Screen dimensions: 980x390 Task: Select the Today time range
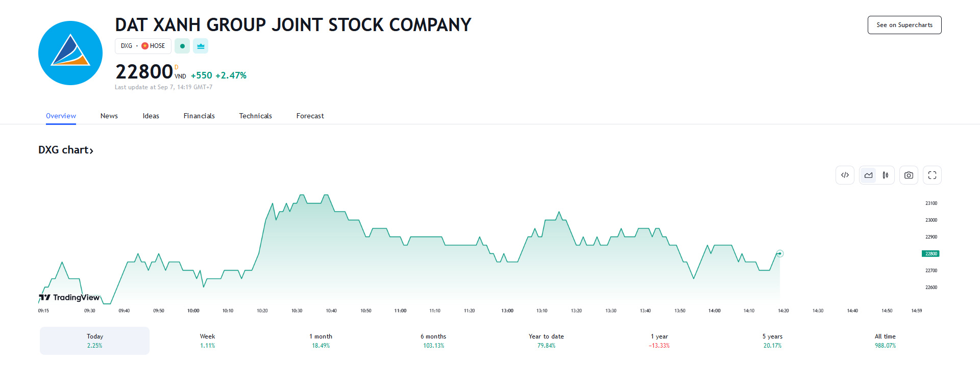click(95, 341)
